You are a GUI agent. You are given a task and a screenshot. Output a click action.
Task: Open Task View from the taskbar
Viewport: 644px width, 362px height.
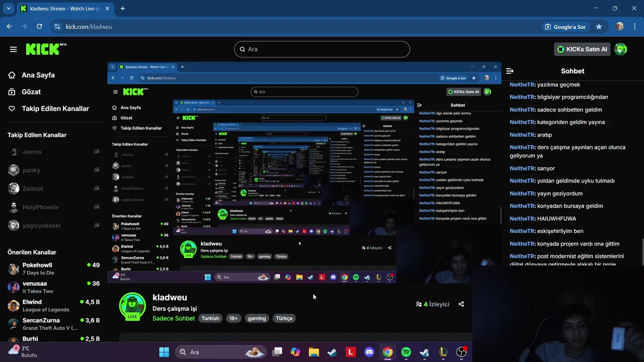coord(277,352)
